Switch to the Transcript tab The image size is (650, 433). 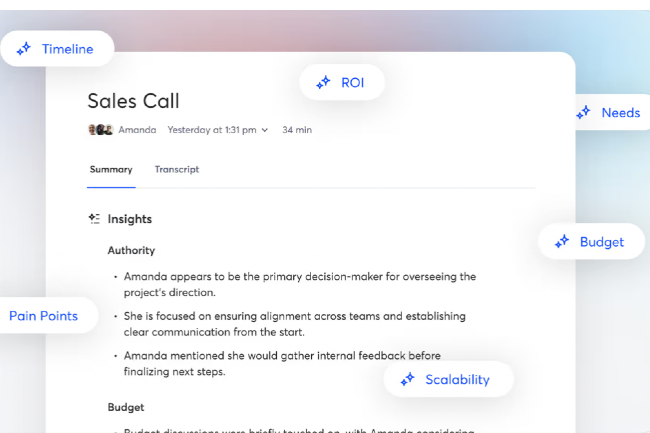pyautogui.click(x=177, y=170)
